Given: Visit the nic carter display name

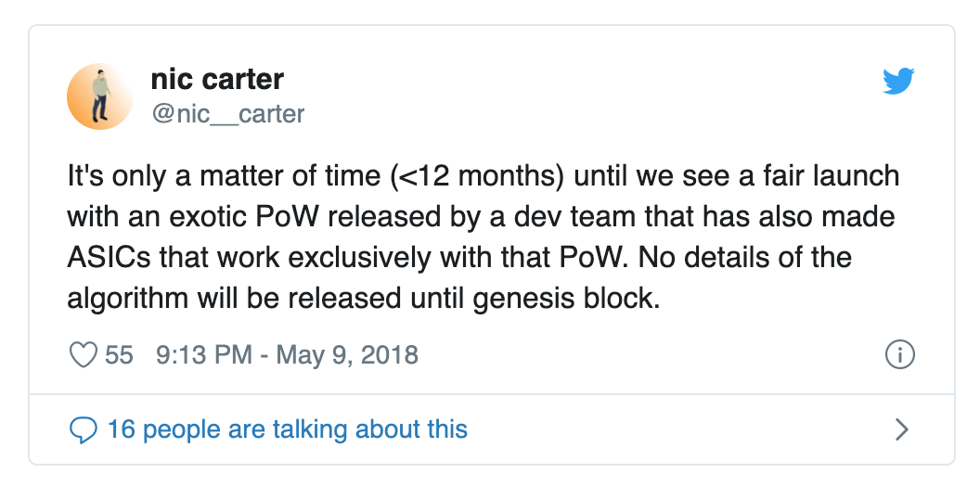Looking at the screenshot, I should 217,80.
